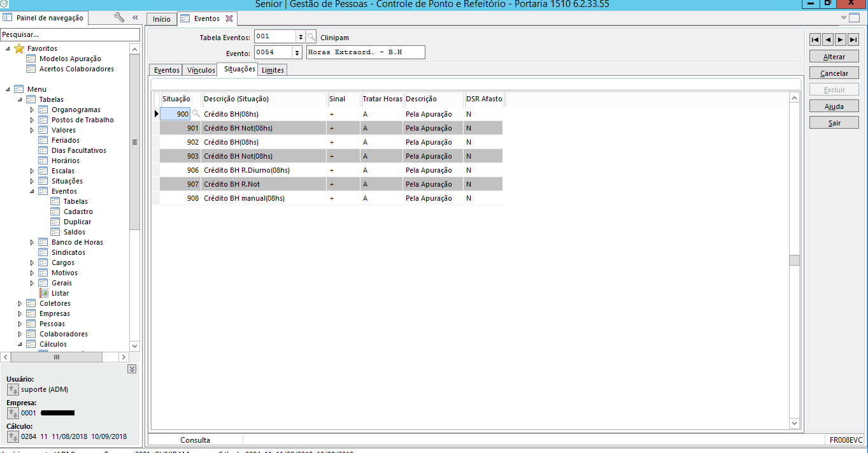
Task: Close the Eventos tab
Action: click(229, 18)
